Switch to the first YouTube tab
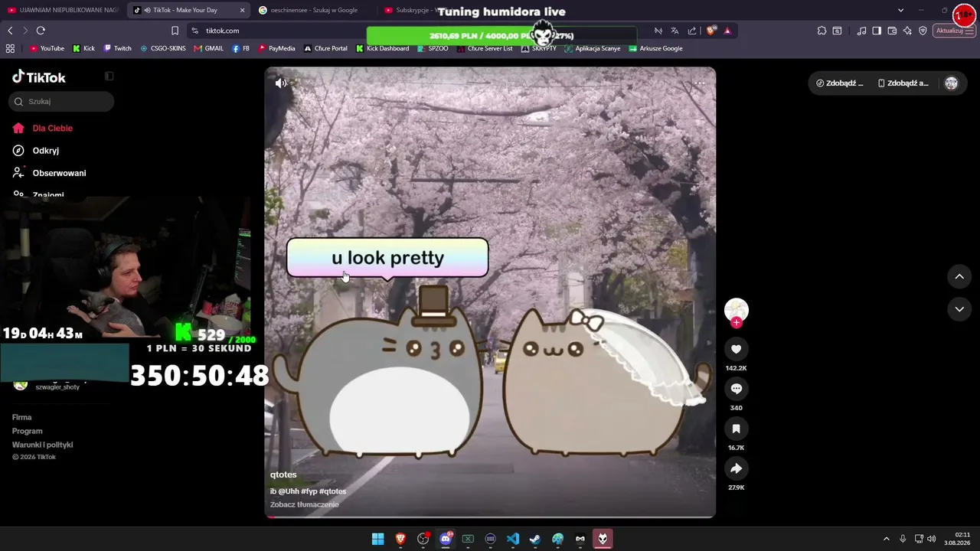Screen dimensions: 980x551 coord(63,10)
